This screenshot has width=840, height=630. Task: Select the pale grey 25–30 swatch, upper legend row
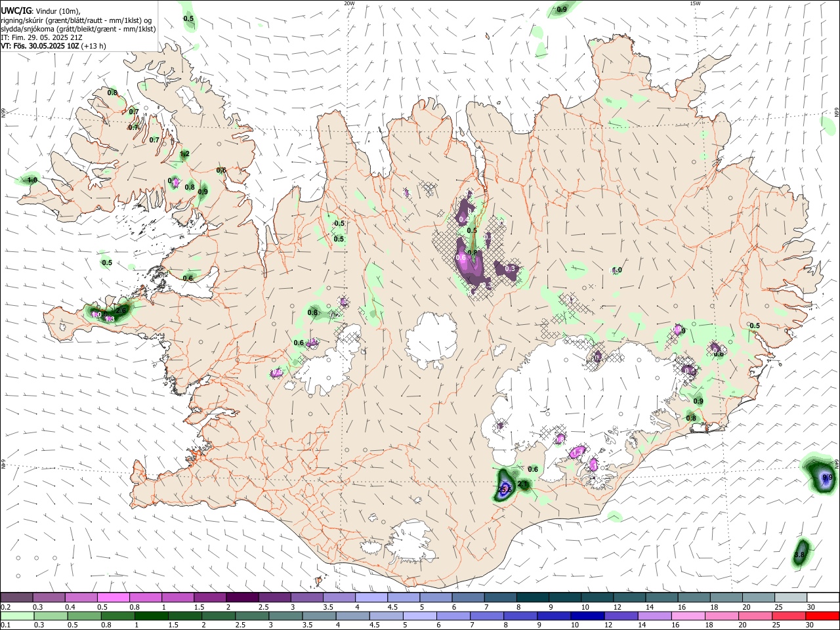tap(790, 597)
